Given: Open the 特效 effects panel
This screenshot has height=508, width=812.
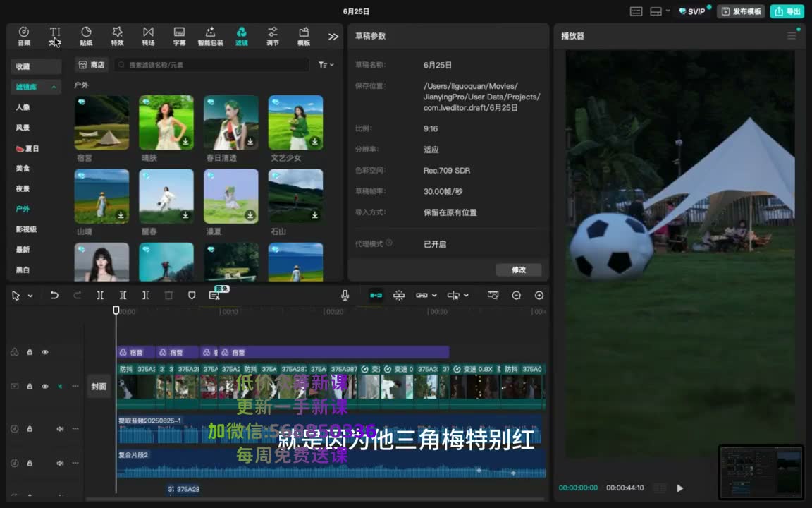Looking at the screenshot, I should (x=117, y=36).
